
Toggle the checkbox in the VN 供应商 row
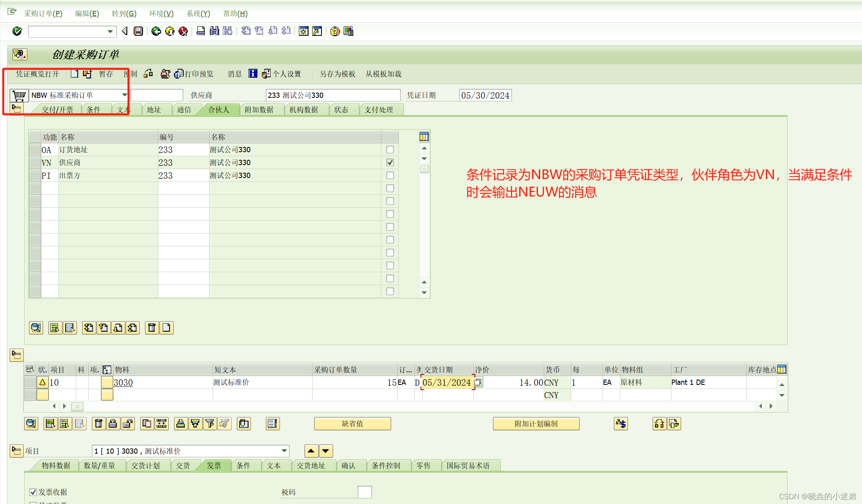tap(390, 163)
